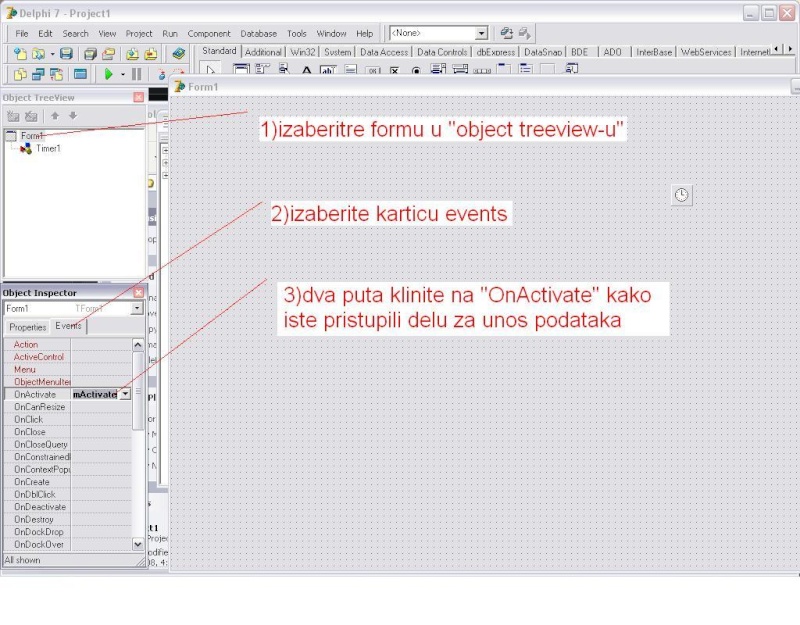Switch to the Data Access palette tab

tap(384, 52)
